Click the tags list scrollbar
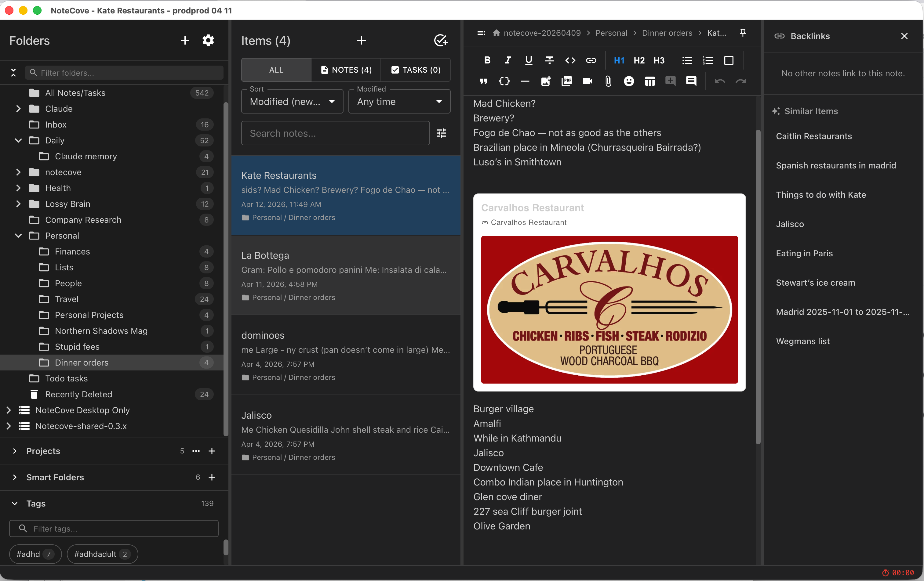 (226, 547)
